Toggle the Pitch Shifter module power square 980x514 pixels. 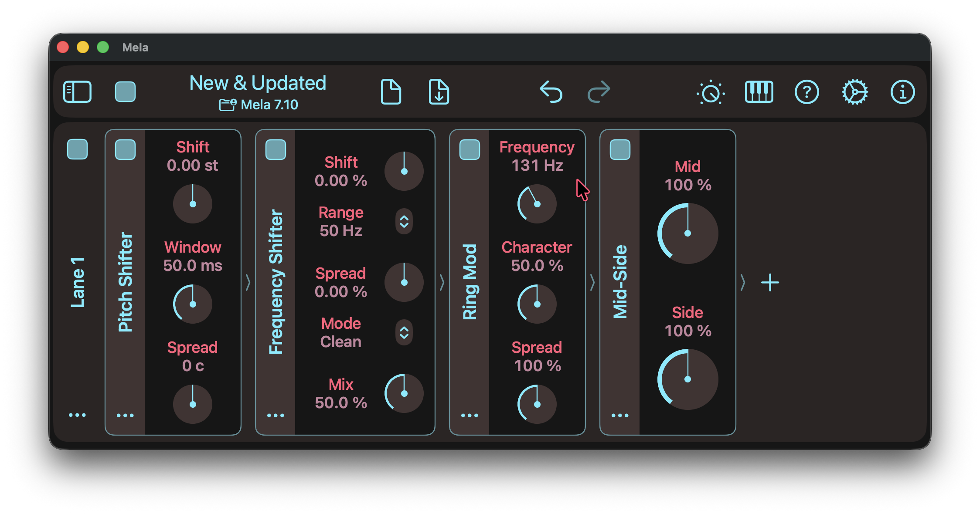(x=125, y=149)
